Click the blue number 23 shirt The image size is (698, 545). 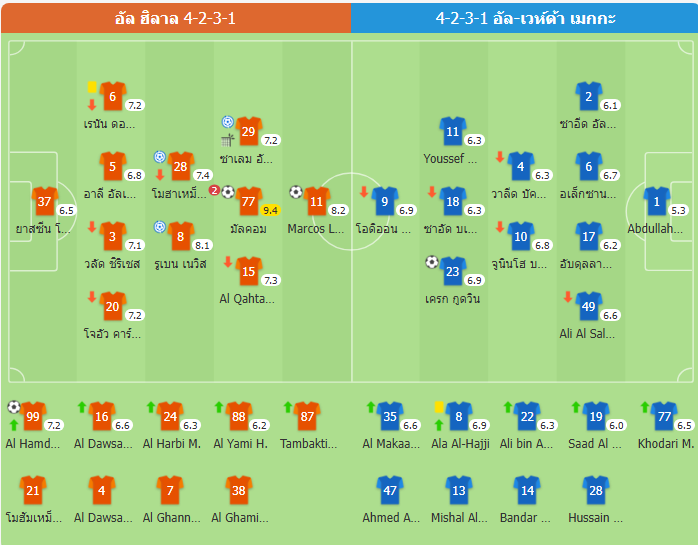point(453,271)
